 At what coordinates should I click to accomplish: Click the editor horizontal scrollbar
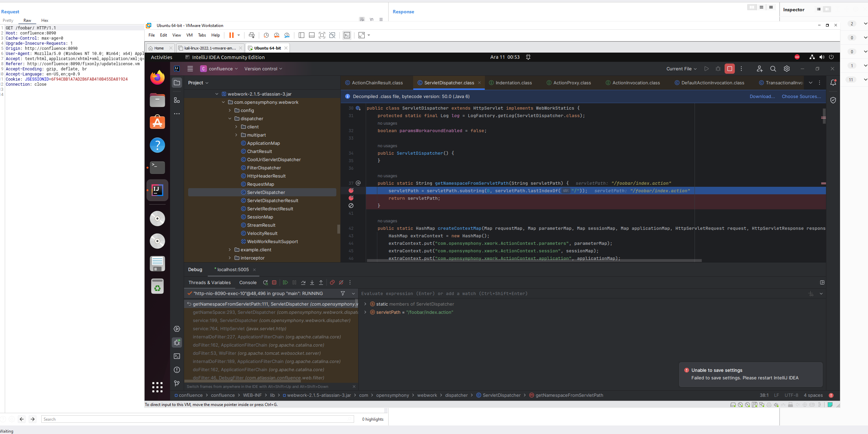[x=534, y=261]
